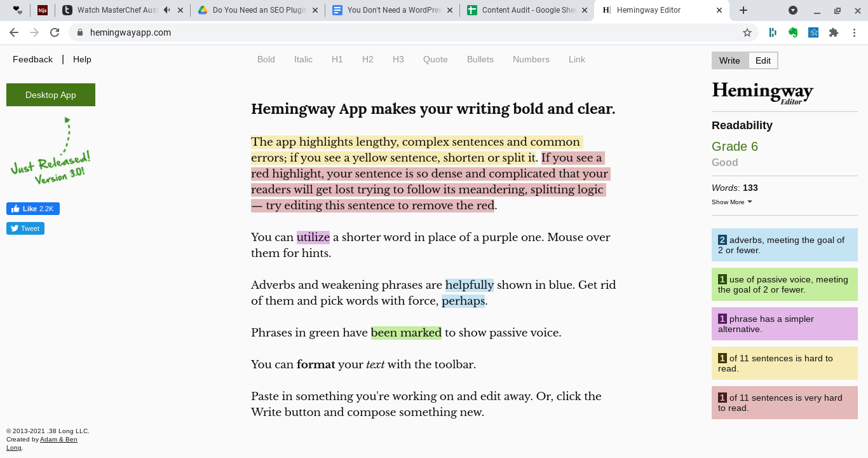Expand Show More stats

click(x=732, y=202)
